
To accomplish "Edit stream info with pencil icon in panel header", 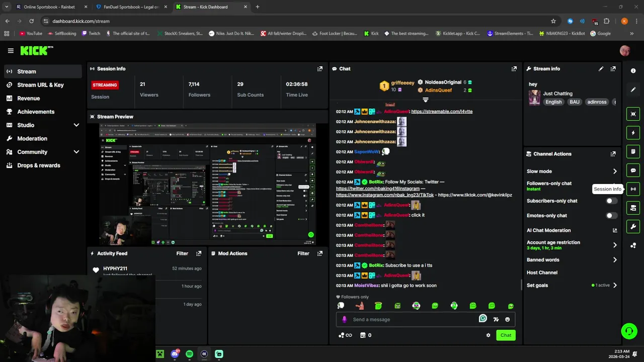I will 601,69.
